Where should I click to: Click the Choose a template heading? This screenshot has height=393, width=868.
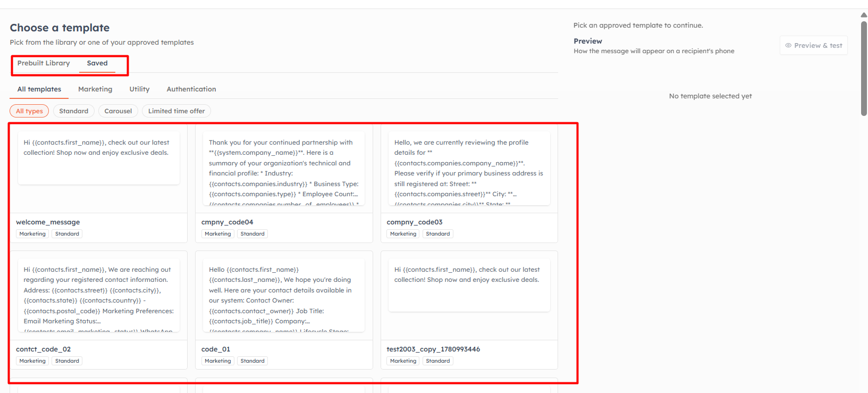pyautogui.click(x=60, y=28)
